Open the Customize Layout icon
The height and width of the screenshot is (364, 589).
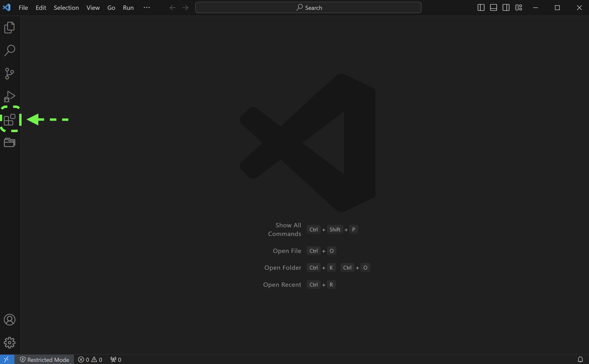[519, 8]
